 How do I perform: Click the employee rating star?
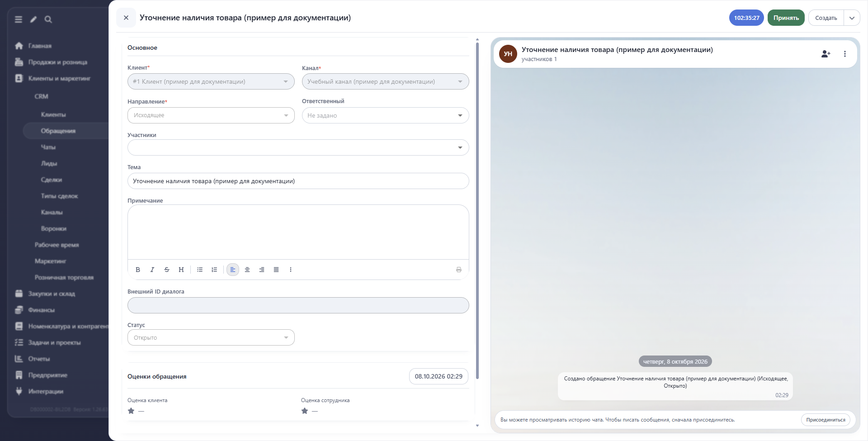click(x=305, y=411)
